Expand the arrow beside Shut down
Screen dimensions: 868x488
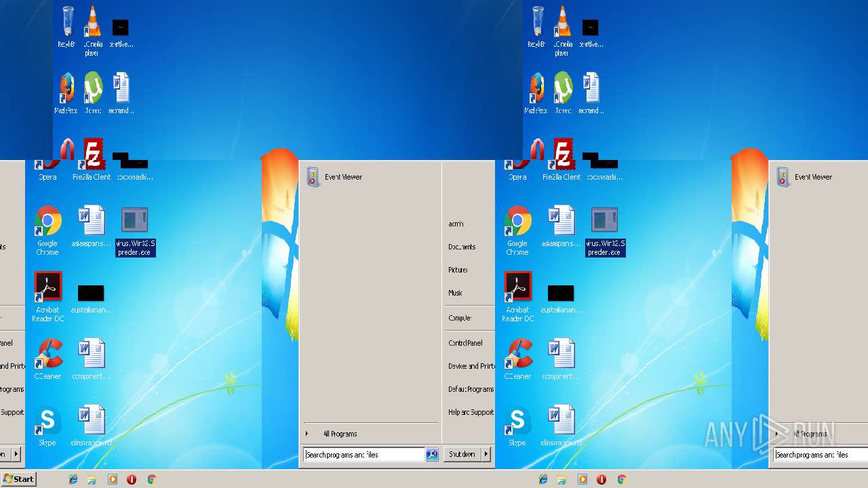point(486,454)
